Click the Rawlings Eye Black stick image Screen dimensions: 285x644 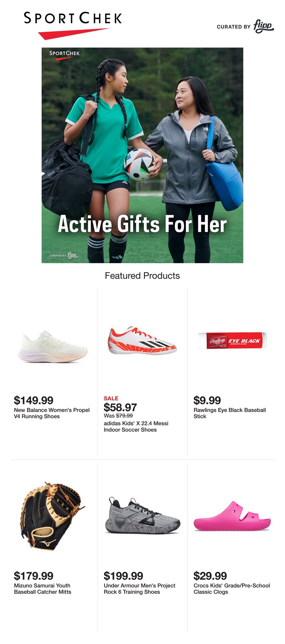pyautogui.click(x=232, y=341)
